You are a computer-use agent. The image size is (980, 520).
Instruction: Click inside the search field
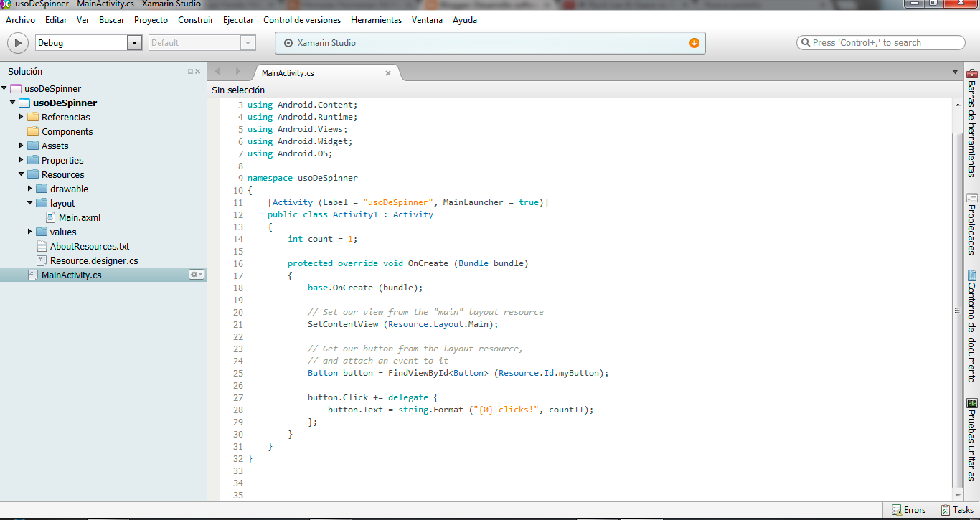point(880,42)
